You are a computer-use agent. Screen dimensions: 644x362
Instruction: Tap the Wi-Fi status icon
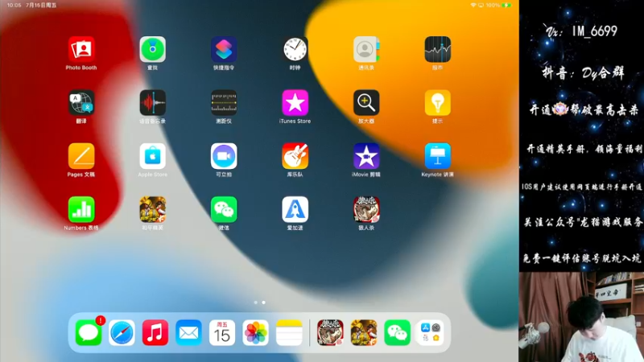pyautogui.click(x=473, y=6)
